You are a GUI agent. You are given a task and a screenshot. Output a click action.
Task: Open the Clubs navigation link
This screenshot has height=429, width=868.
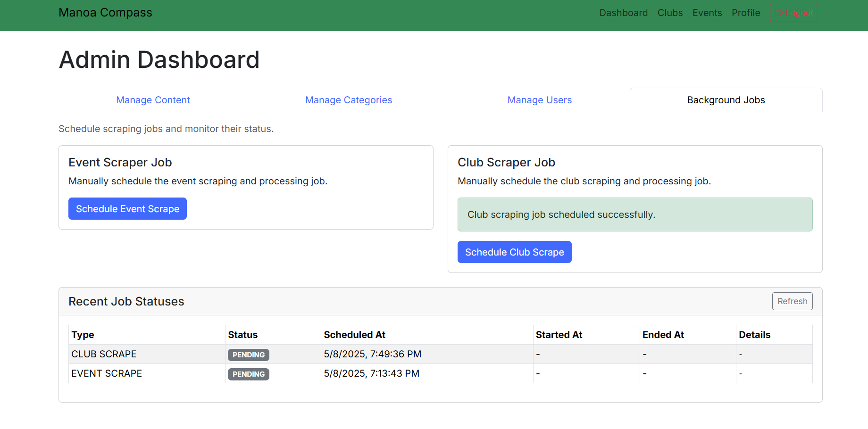(670, 13)
